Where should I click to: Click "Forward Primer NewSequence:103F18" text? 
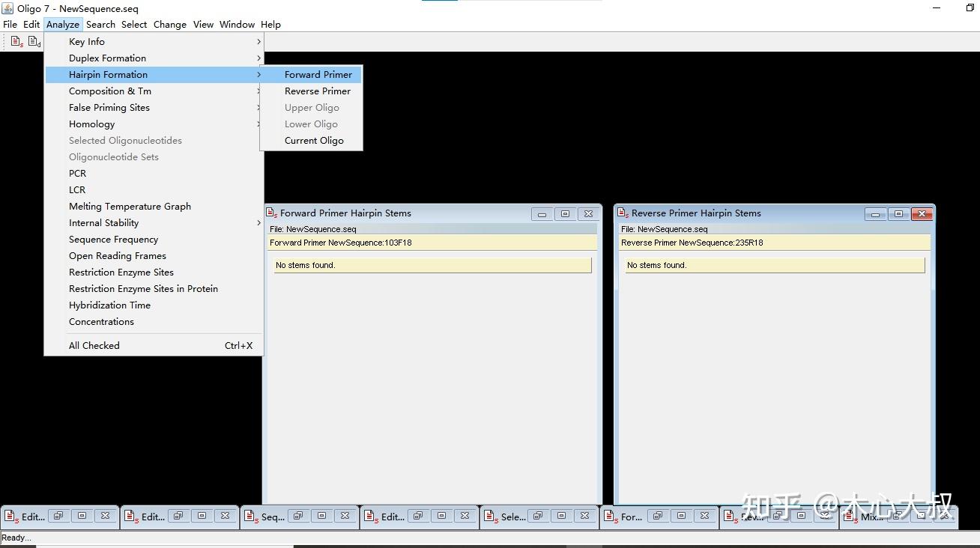341,243
